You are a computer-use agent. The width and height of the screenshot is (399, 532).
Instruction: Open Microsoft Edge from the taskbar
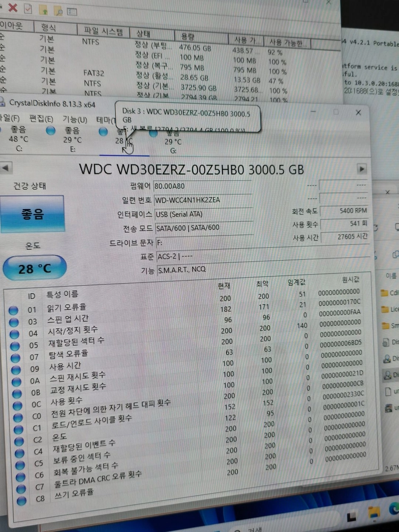(x=394, y=508)
